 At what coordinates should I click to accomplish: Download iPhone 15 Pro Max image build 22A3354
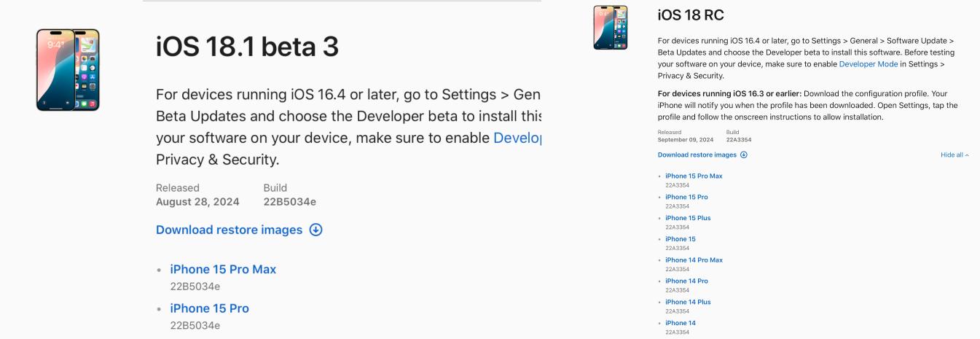click(694, 176)
